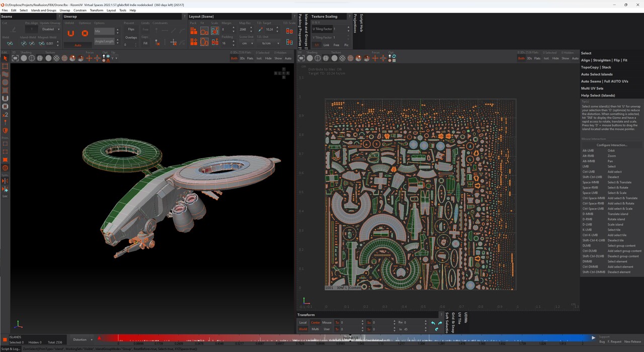Select the arrow Edit tool in 3D viewport toolbar
644x352 pixels.
tap(6, 58)
